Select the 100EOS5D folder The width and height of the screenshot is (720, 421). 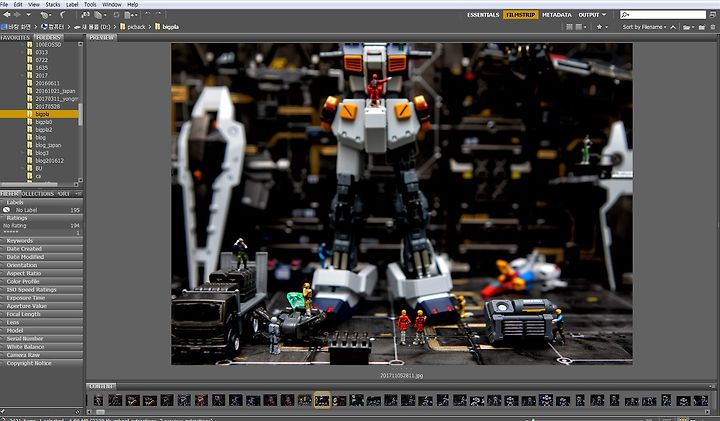48,45
